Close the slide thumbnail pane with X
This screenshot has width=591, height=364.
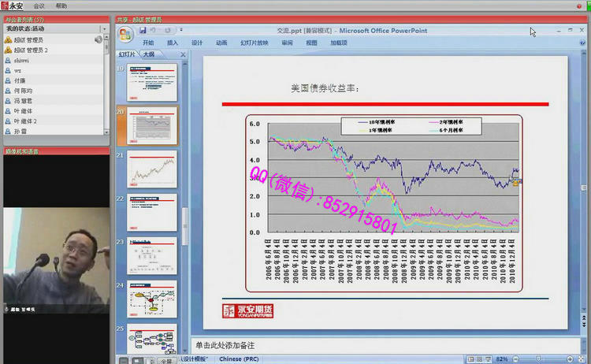coord(183,55)
